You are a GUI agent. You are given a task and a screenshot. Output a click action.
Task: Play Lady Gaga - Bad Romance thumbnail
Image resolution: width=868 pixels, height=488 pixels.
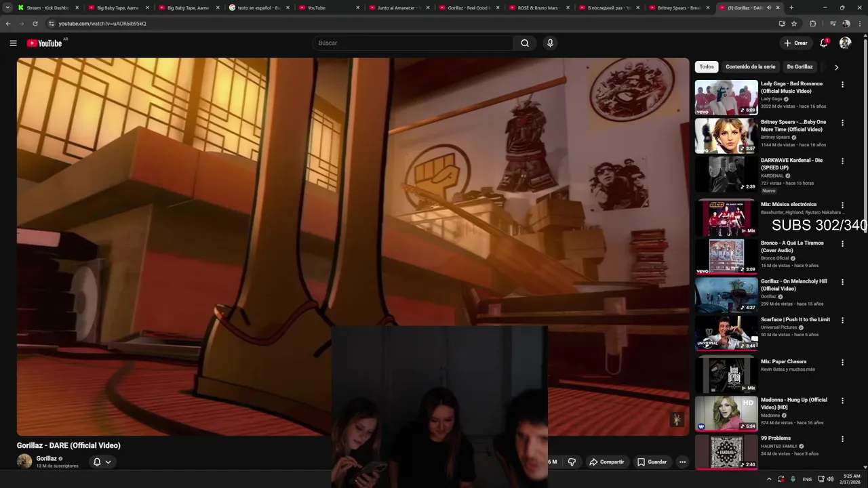click(x=726, y=98)
